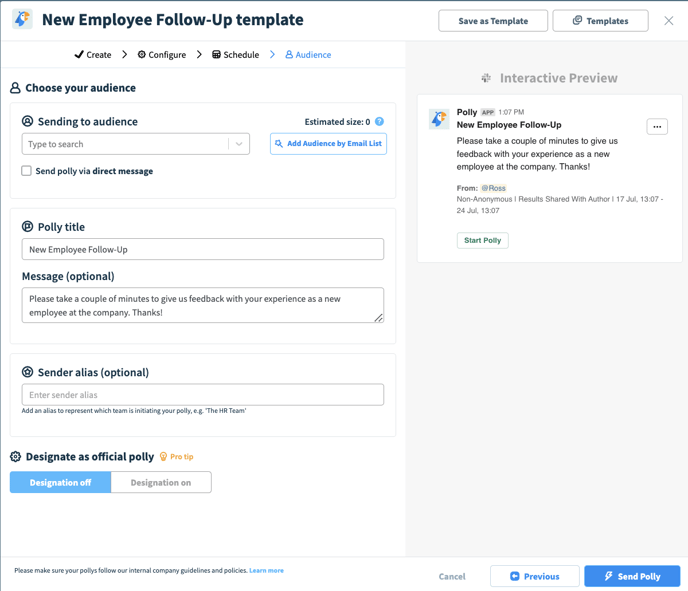Click Add Audience by Email List
Image resolution: width=688 pixels, height=591 pixels.
coord(328,143)
